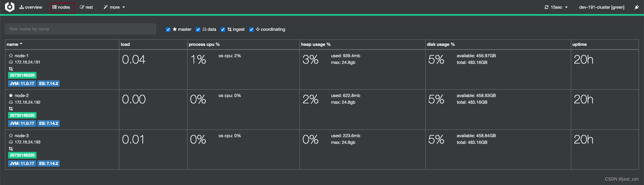The image size is (644, 185).
Task: Click node-1 JVM 11.0.17 badge
Action: click(x=22, y=84)
